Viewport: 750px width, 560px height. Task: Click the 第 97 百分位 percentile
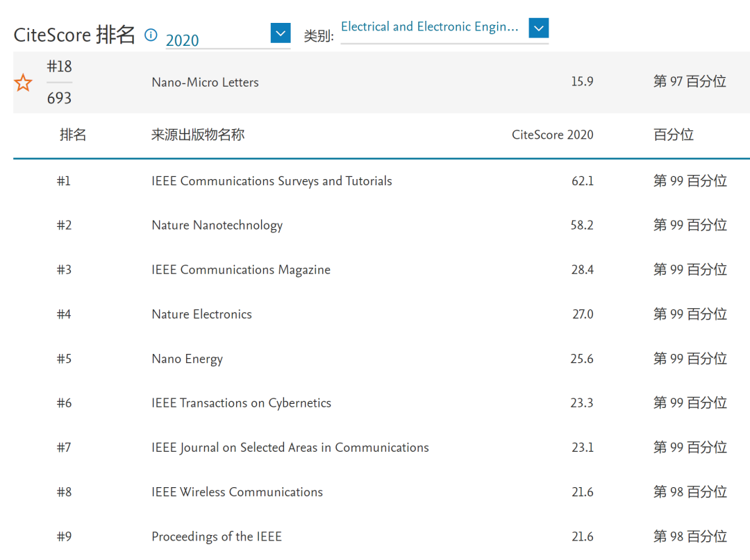point(690,81)
